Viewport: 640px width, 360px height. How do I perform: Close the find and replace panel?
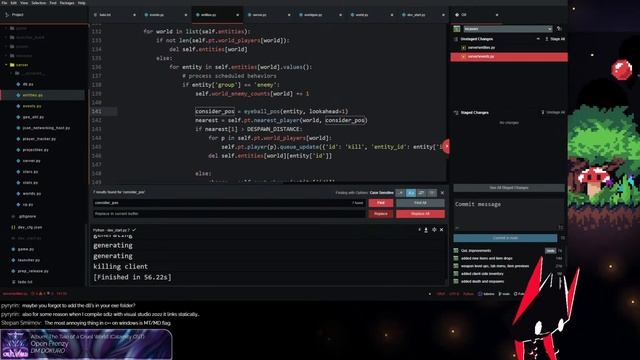[442, 193]
